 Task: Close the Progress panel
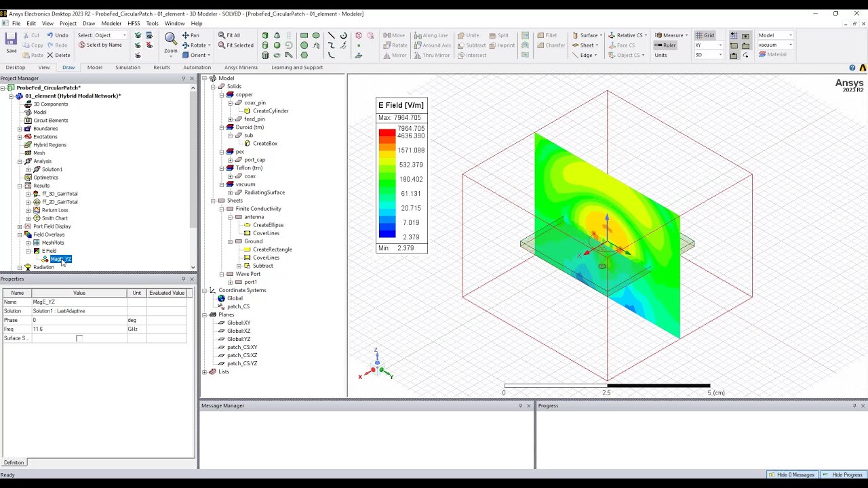tap(863, 406)
